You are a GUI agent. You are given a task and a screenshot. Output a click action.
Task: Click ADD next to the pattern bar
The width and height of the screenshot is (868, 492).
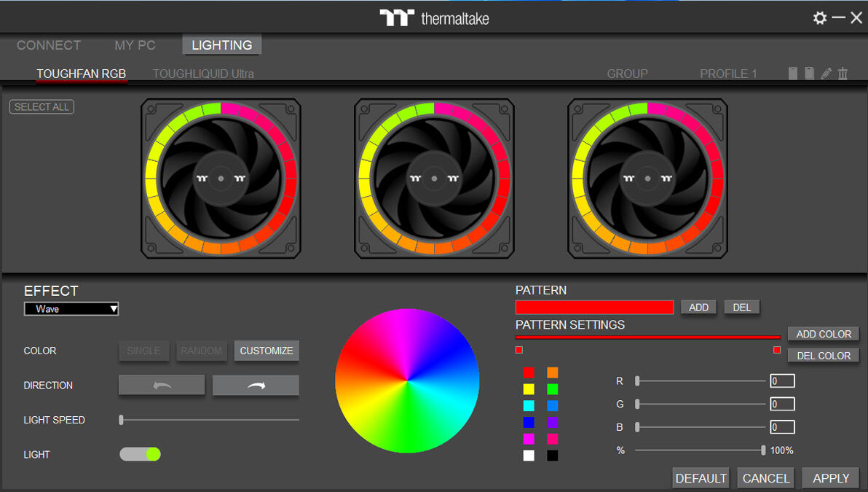click(x=698, y=308)
